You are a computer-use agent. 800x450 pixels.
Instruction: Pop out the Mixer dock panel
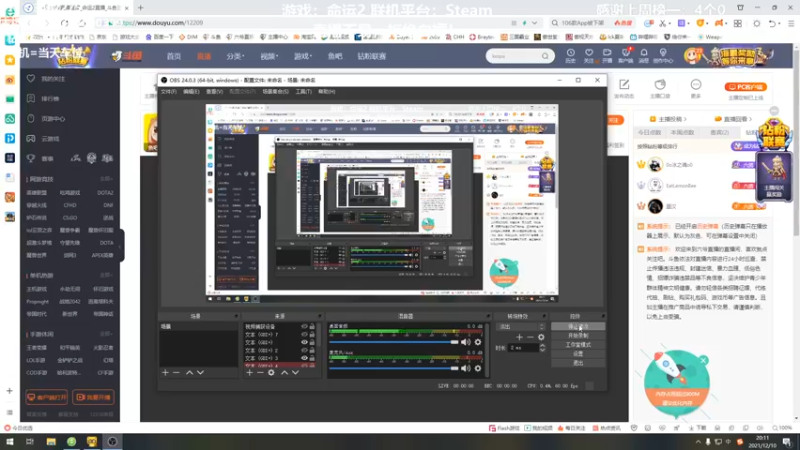point(488,316)
